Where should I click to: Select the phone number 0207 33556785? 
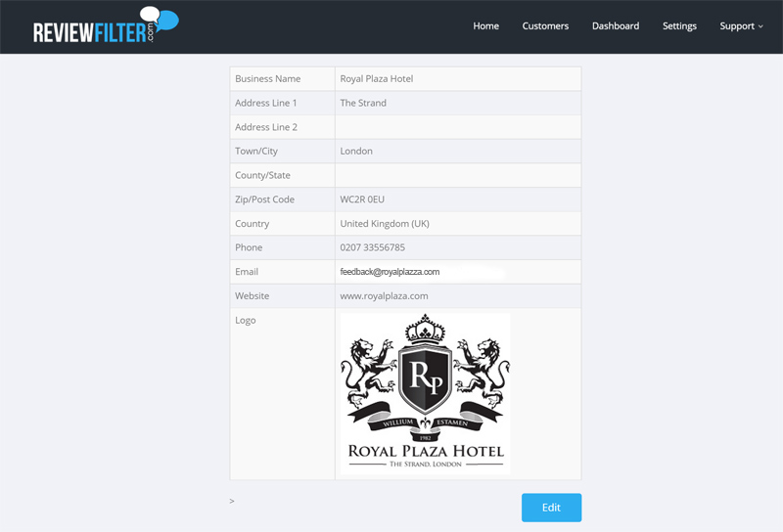(x=373, y=247)
